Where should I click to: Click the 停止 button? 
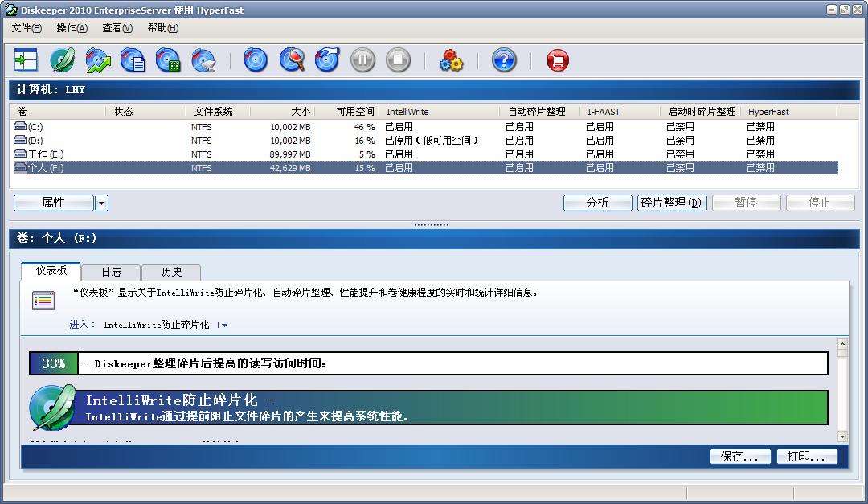pyautogui.click(x=820, y=203)
